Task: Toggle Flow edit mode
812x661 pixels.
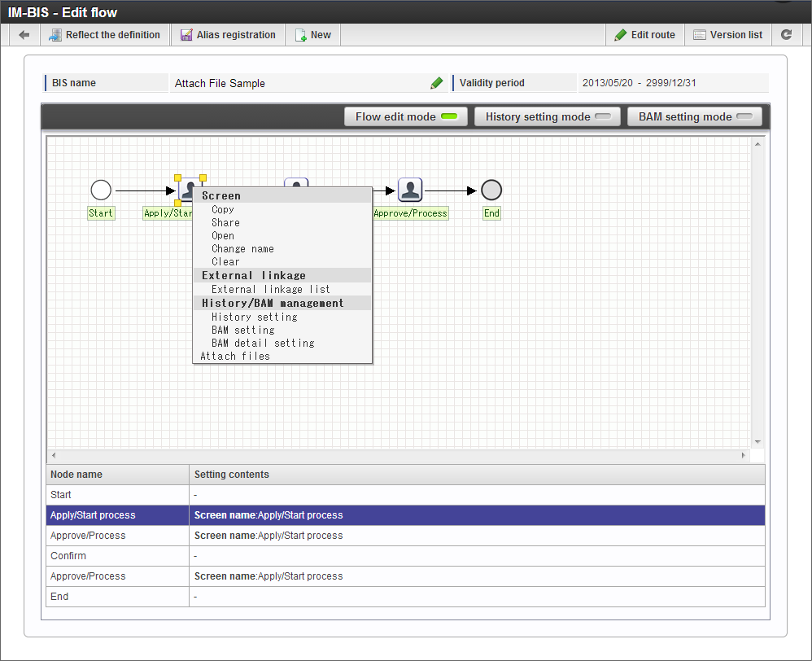Action: click(406, 116)
